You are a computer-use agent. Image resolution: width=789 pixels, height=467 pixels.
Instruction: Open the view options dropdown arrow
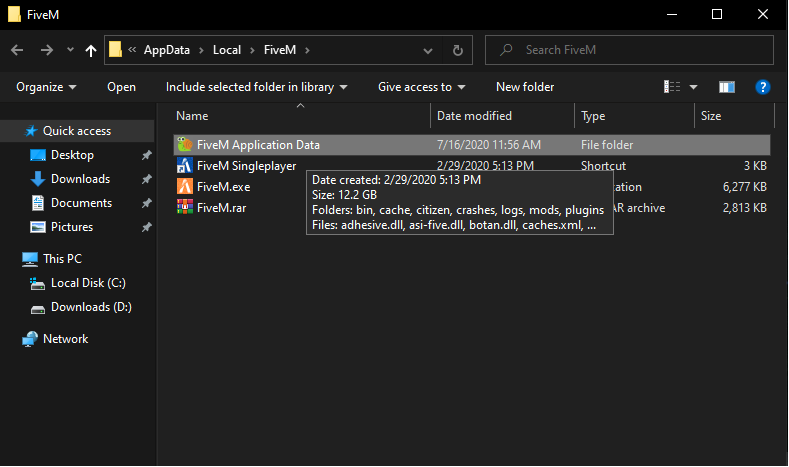693,87
